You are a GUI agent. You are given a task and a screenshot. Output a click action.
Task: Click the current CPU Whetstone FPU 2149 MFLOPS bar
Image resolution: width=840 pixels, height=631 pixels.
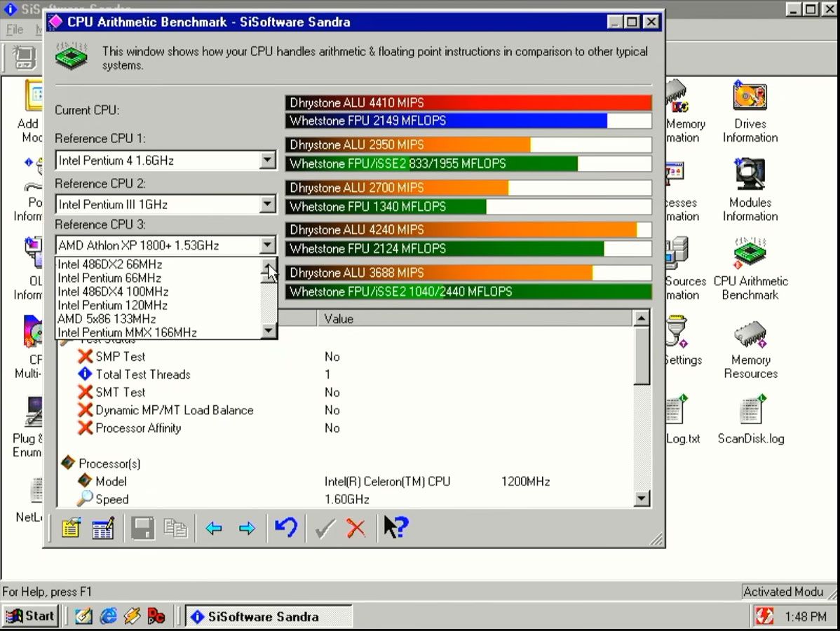click(469, 121)
